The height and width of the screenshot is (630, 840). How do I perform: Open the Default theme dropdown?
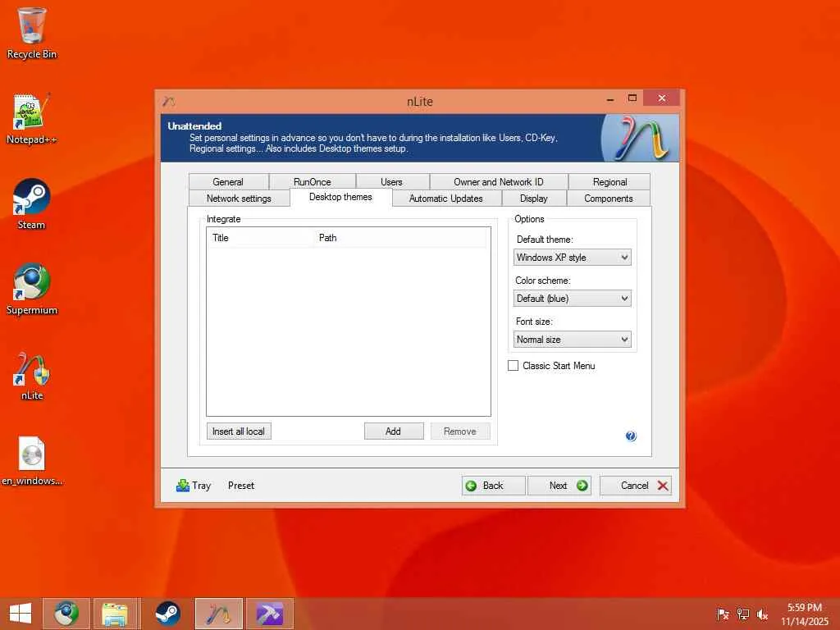[x=572, y=257]
